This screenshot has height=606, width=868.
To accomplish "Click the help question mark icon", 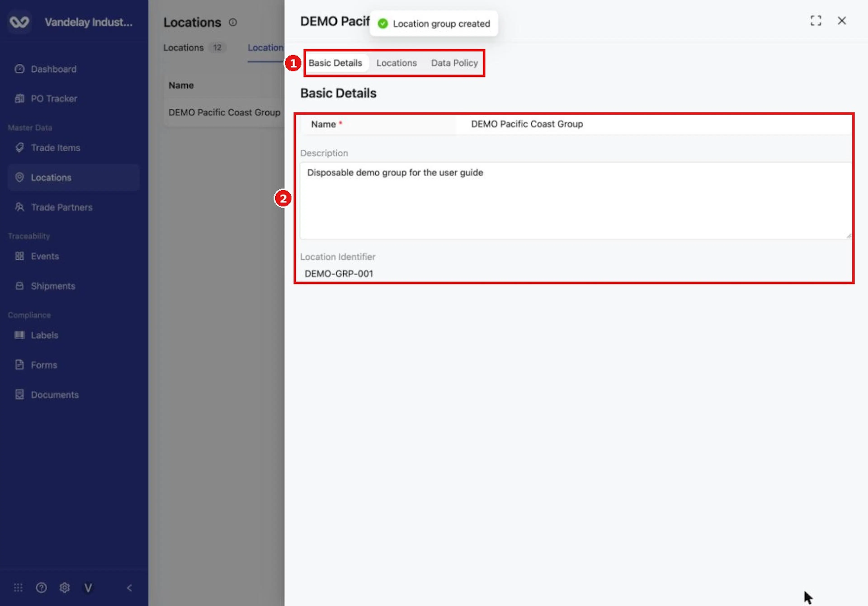I will point(41,588).
